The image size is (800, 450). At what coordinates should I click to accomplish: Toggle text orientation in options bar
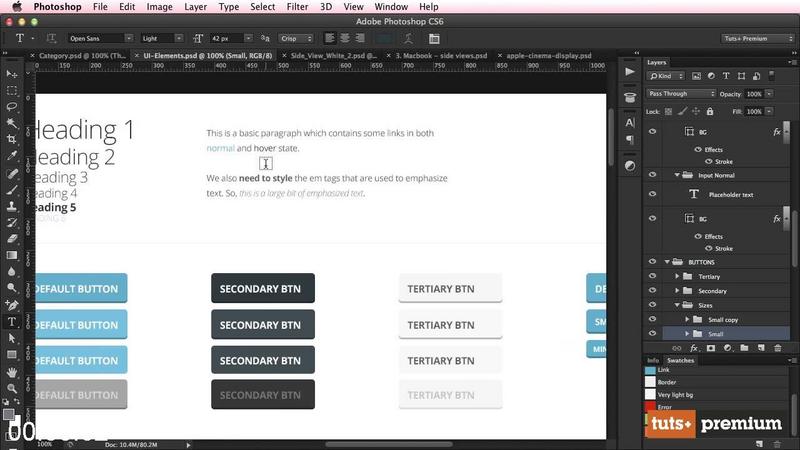(51, 38)
